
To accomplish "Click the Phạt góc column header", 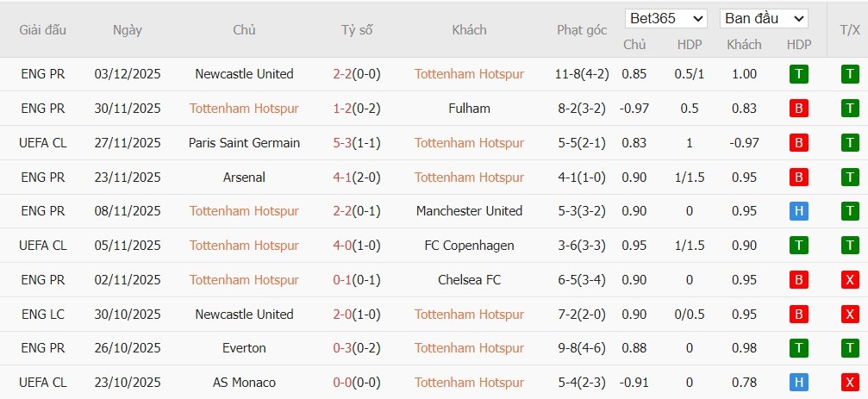I will 582,30.
